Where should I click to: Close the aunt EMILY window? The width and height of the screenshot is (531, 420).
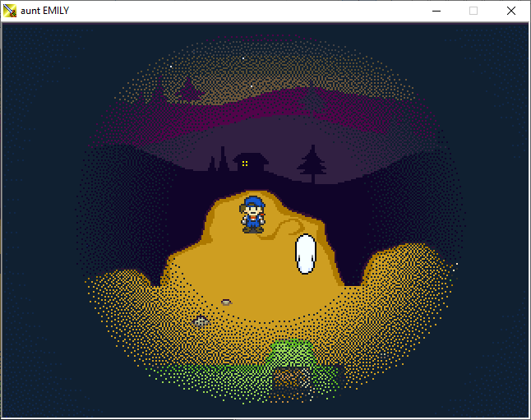(x=511, y=11)
